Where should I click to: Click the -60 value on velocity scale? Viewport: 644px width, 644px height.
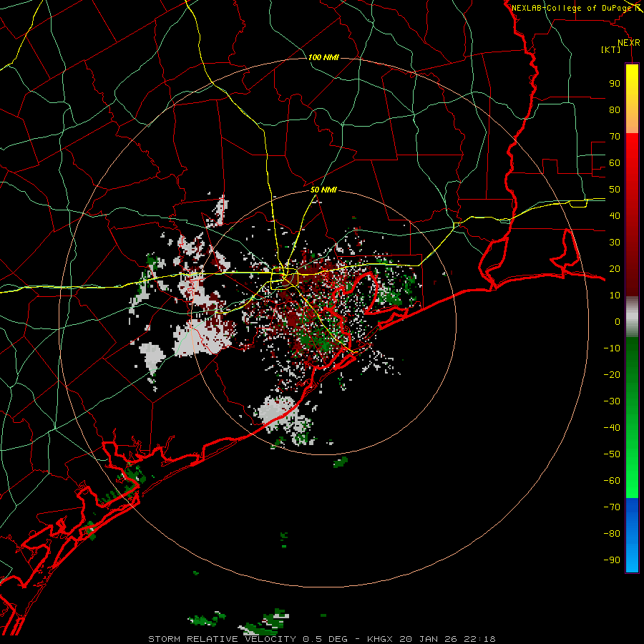[612, 481]
